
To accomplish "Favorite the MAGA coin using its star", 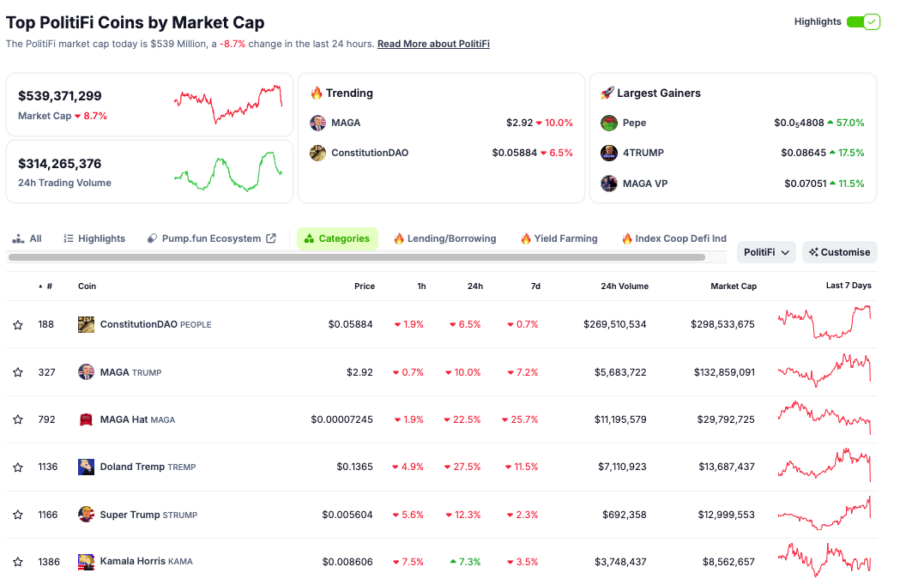I will click(17, 371).
